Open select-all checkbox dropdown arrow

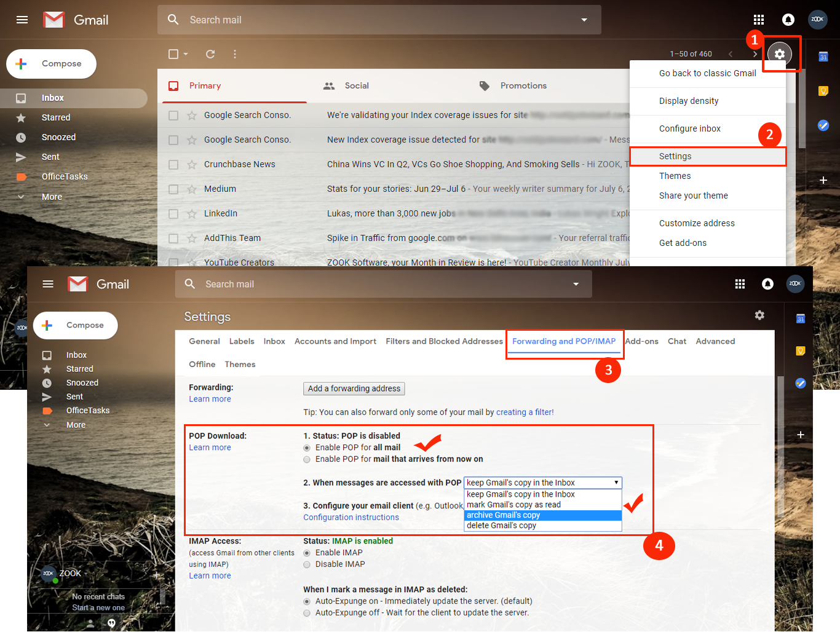186,54
